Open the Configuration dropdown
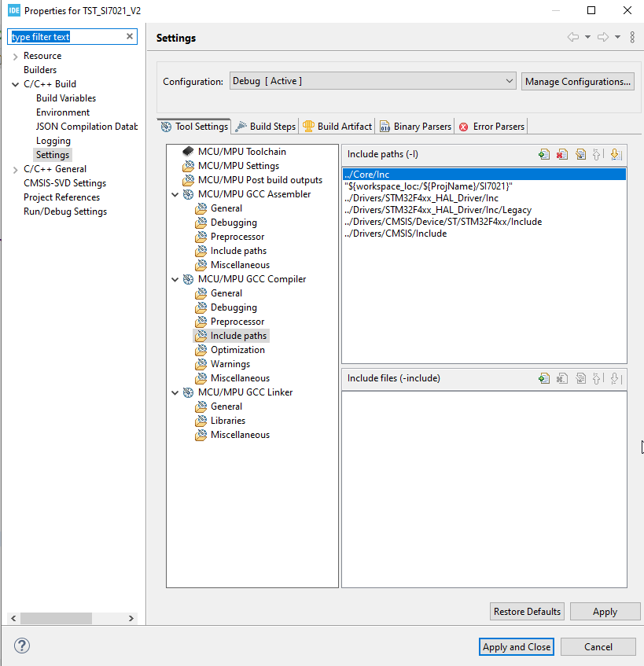 [509, 81]
